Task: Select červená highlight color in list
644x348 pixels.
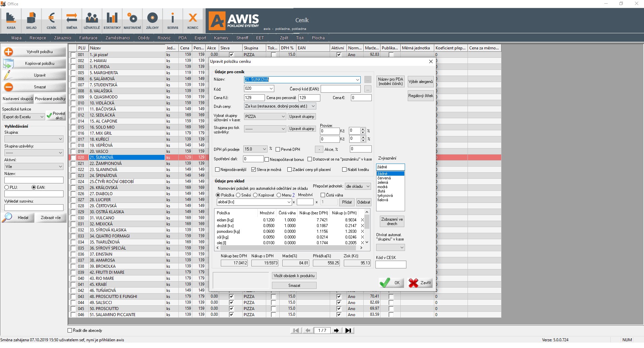Action: click(384, 178)
